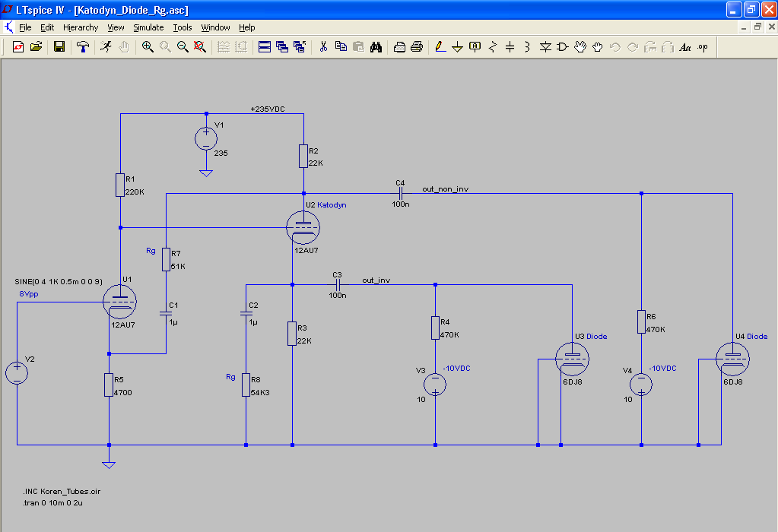Click R1 value 220K
The height and width of the screenshot is (532, 778).
tap(135, 192)
